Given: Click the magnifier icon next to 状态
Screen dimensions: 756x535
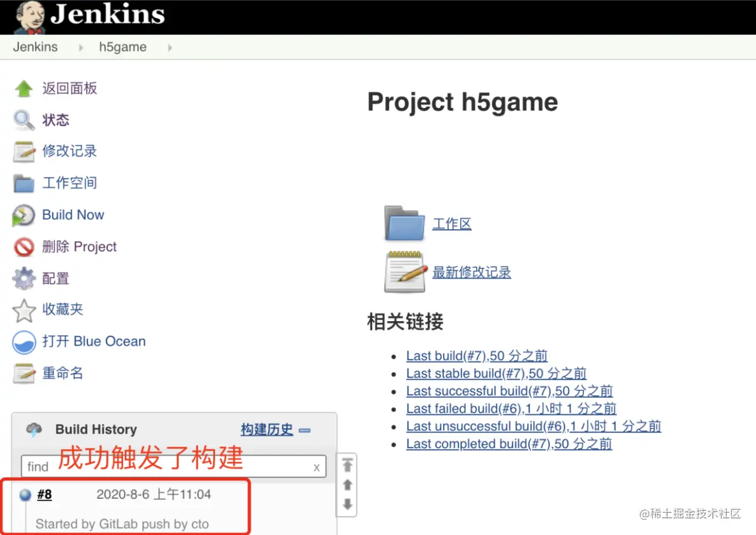Looking at the screenshot, I should 23,120.
